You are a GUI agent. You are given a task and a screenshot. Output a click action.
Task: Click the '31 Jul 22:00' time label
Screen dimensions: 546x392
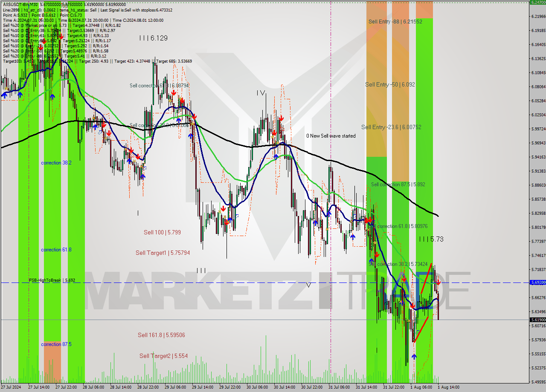(393, 387)
